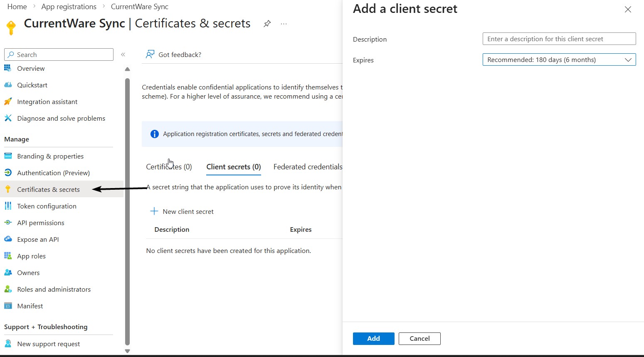
Task: Click the Overview icon in sidebar
Action: click(8, 68)
